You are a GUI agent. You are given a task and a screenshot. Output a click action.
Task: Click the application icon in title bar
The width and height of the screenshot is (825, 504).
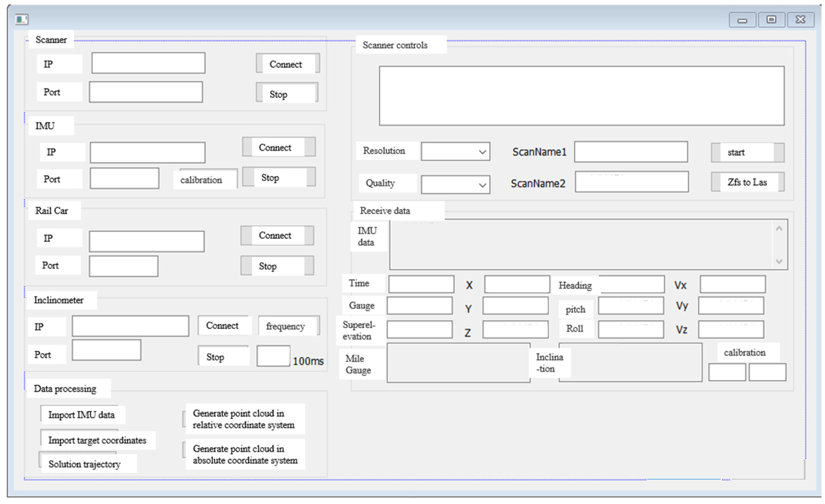[x=22, y=19]
